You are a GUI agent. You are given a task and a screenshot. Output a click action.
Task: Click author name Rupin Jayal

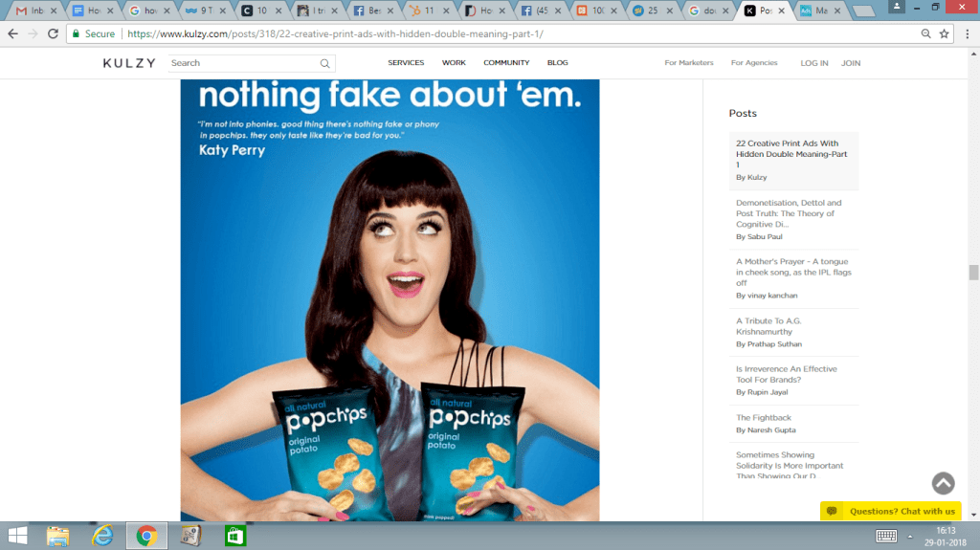tap(768, 392)
